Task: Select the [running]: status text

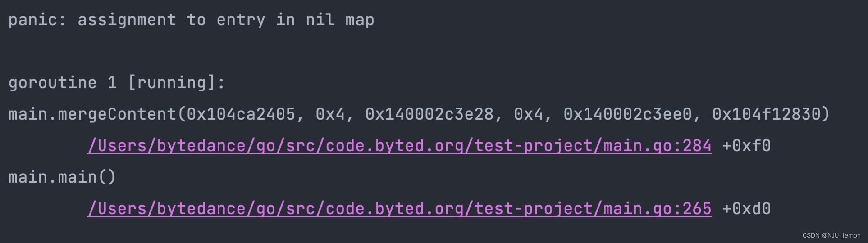Action: click(176, 83)
